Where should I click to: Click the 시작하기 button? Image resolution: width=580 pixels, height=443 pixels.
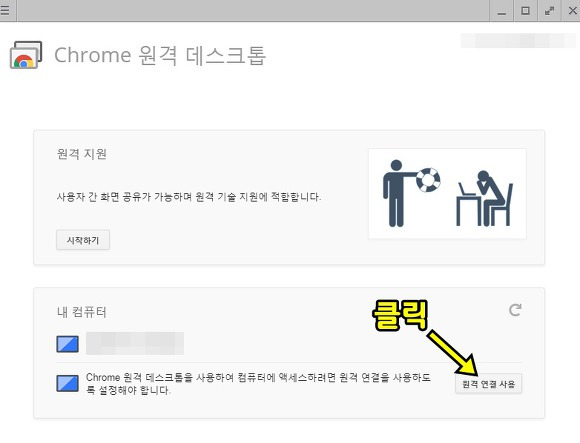click(x=83, y=240)
